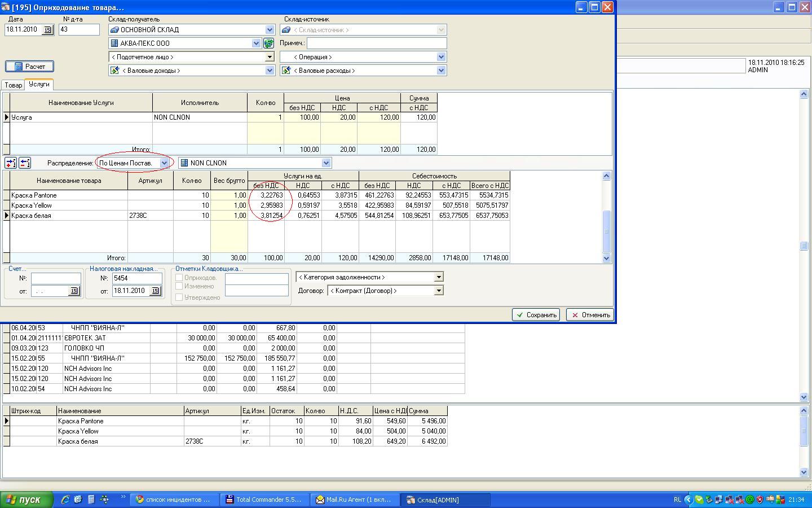Open the Операция dropdown
This screenshot has width=812, height=508.
441,57
